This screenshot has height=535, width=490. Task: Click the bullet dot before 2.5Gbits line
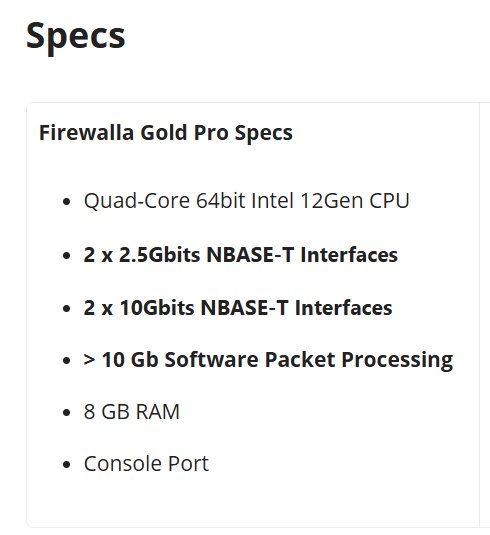point(67,256)
